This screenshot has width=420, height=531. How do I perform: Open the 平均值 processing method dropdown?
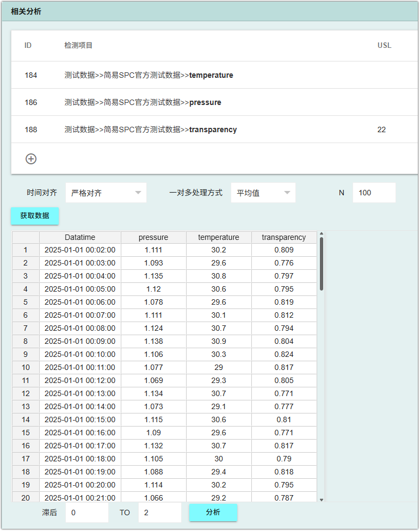(x=263, y=193)
